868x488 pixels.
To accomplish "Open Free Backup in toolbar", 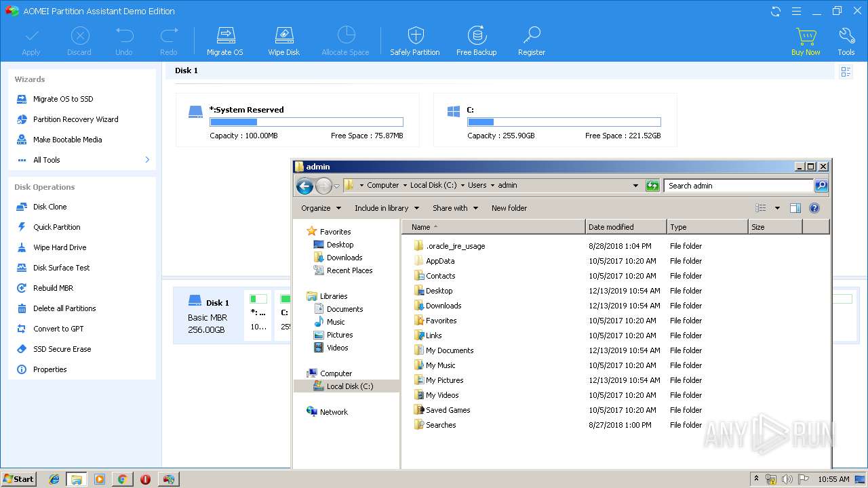I will tap(476, 41).
